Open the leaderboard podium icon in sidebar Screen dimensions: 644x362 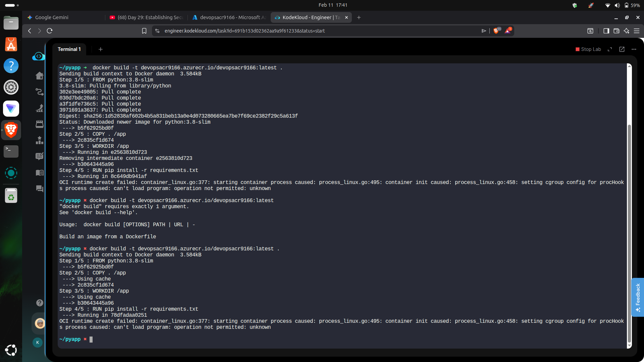point(40,140)
